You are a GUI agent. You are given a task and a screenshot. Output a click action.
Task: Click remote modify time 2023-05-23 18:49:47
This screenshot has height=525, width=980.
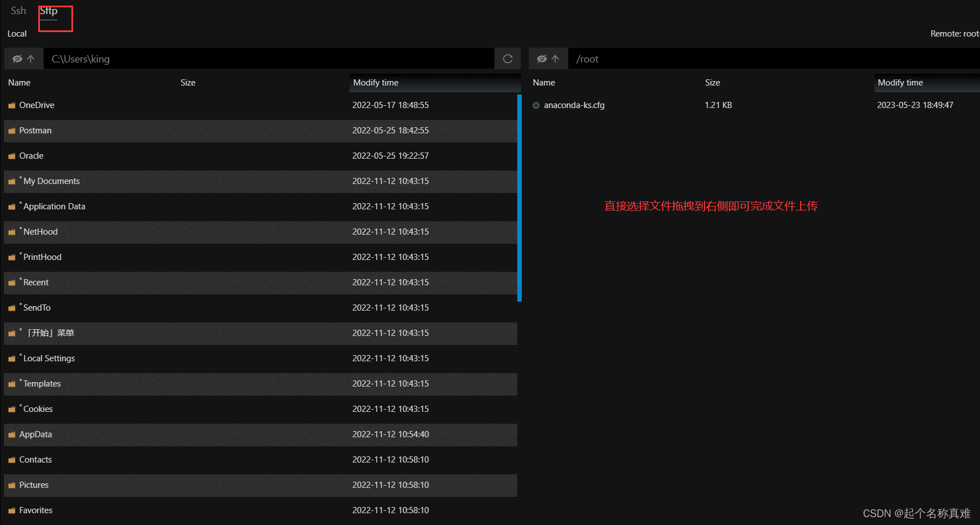click(x=915, y=105)
